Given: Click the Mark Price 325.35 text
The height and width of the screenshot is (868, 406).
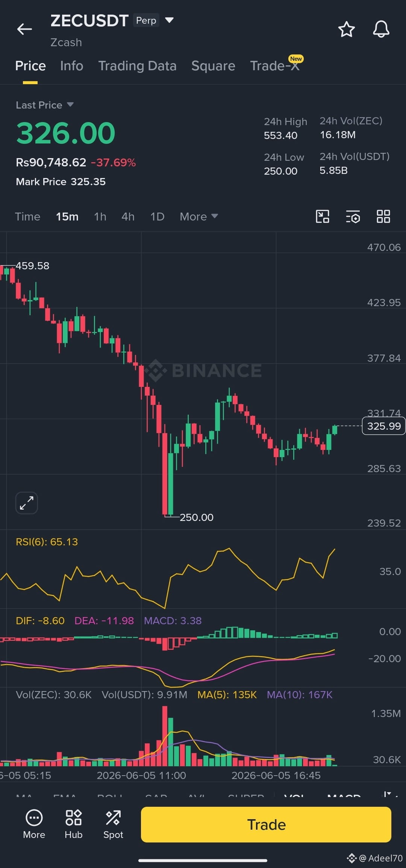Looking at the screenshot, I should pyautogui.click(x=61, y=182).
